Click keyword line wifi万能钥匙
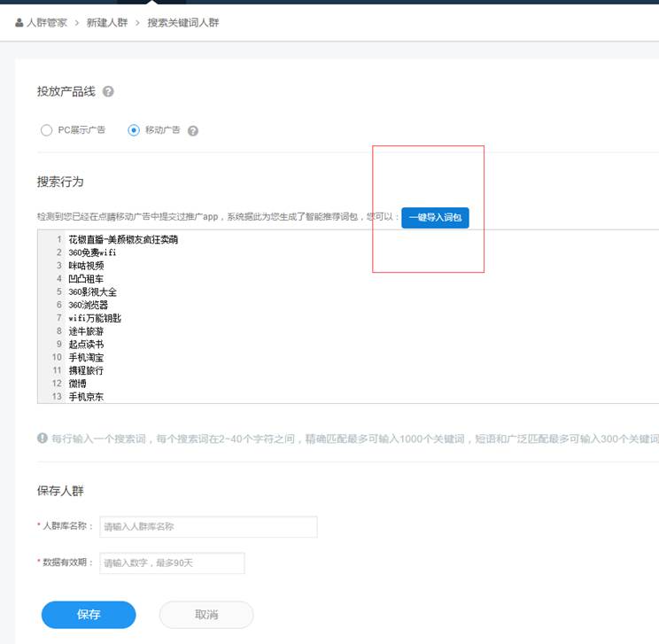 click(95, 318)
